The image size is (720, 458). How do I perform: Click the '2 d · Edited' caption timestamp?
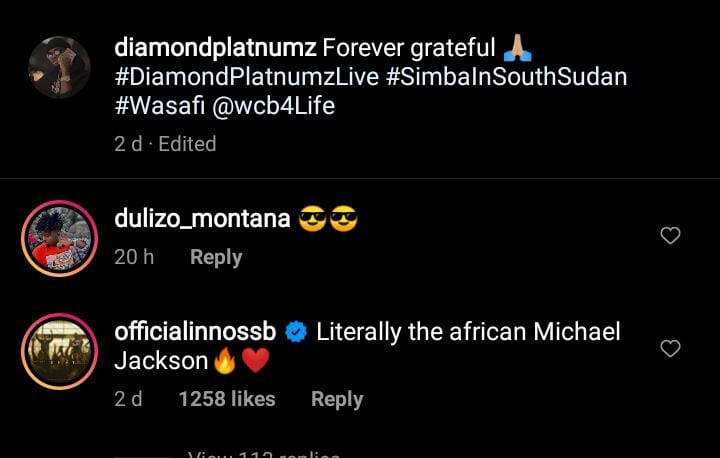[165, 144]
